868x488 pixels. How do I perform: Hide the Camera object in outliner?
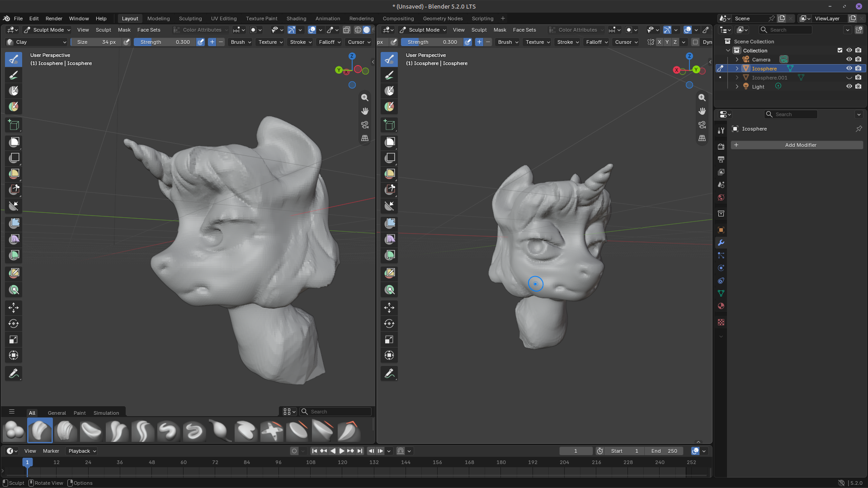pyautogui.click(x=849, y=59)
